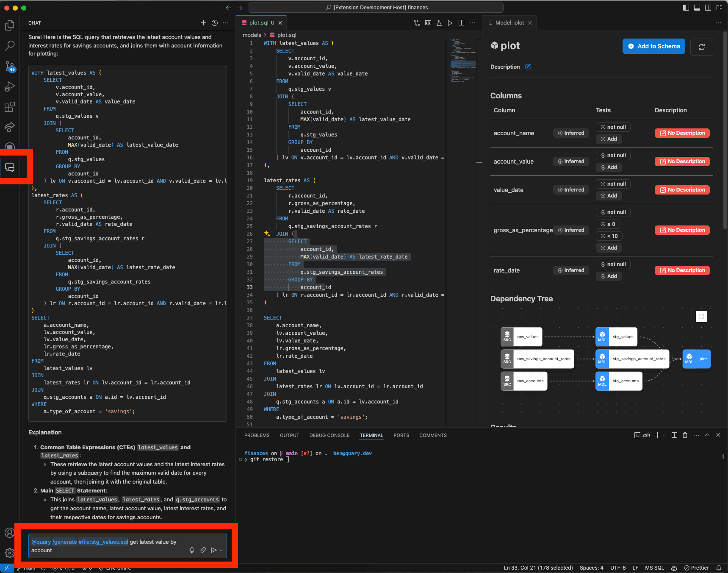728x573 pixels.
Task: Run the model with the play icon
Action: click(x=450, y=23)
